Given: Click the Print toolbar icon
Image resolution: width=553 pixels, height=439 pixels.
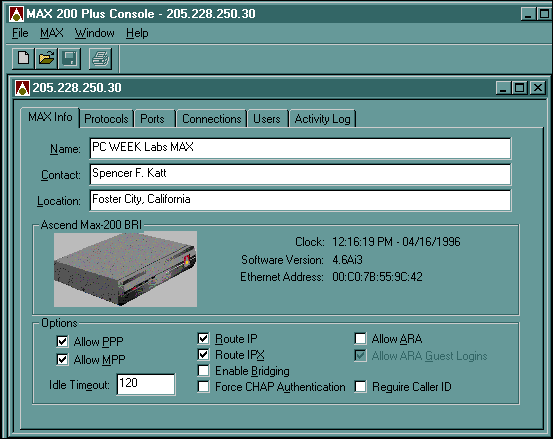Looking at the screenshot, I should [x=101, y=59].
